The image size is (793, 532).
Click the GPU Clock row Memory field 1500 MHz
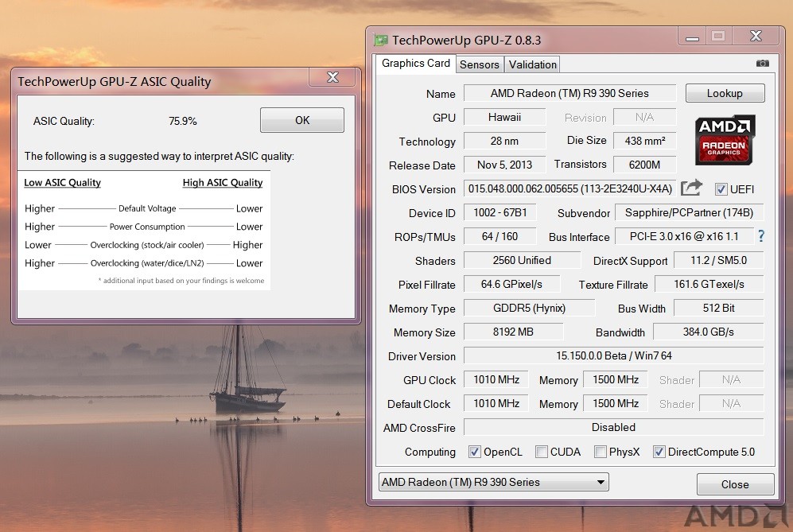pos(616,379)
